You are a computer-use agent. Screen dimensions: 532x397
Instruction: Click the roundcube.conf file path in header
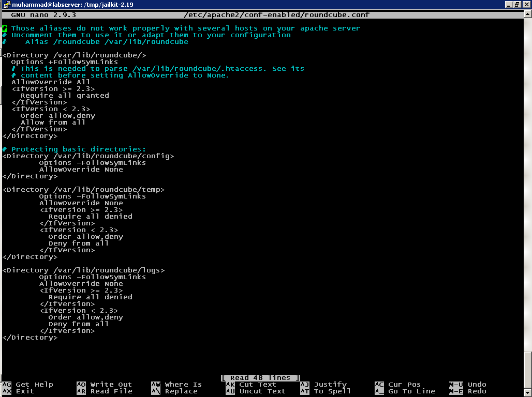276,15
